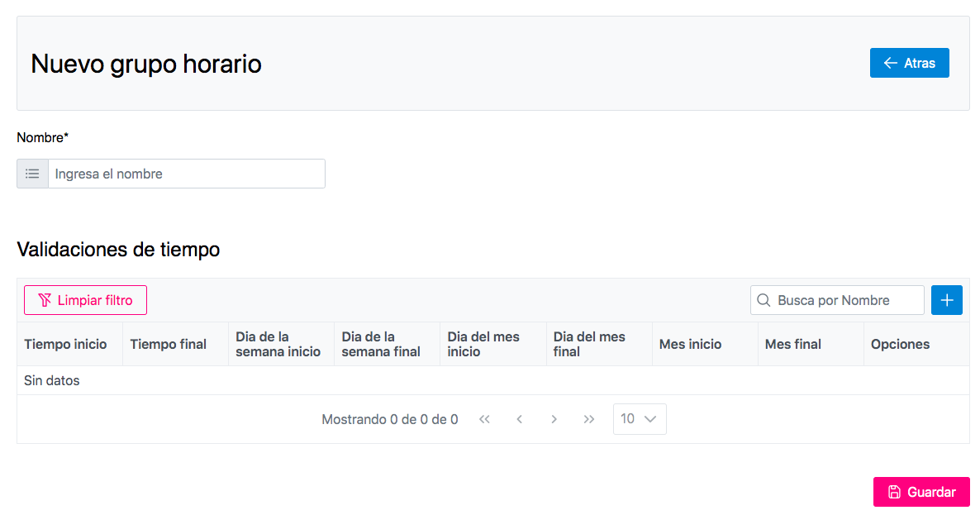Go to first page double-chevron icon

(x=485, y=419)
